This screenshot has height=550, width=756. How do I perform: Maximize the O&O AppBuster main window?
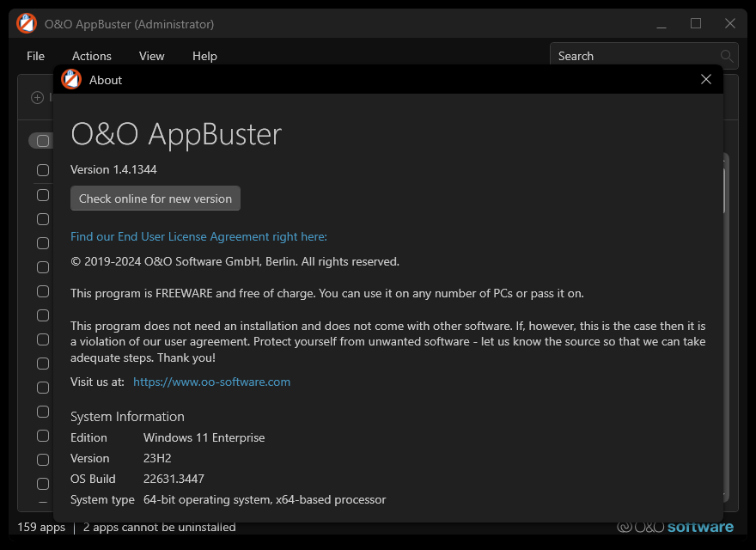696,24
